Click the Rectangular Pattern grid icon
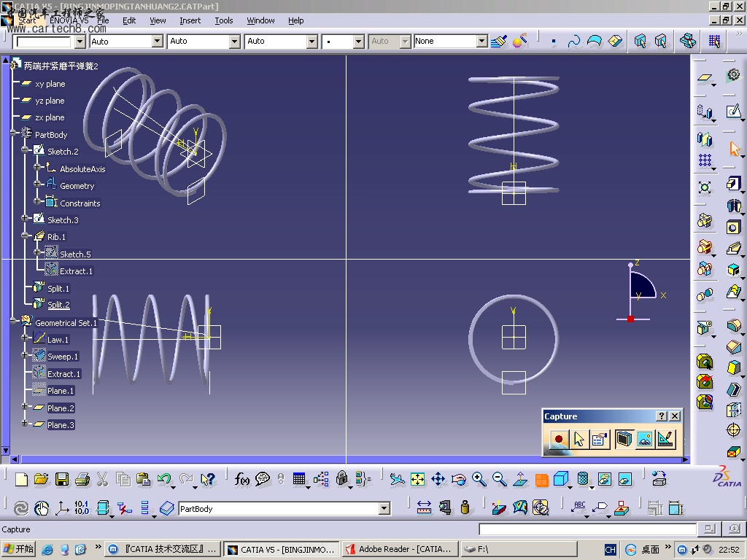The width and height of the screenshot is (747, 560). [x=705, y=160]
